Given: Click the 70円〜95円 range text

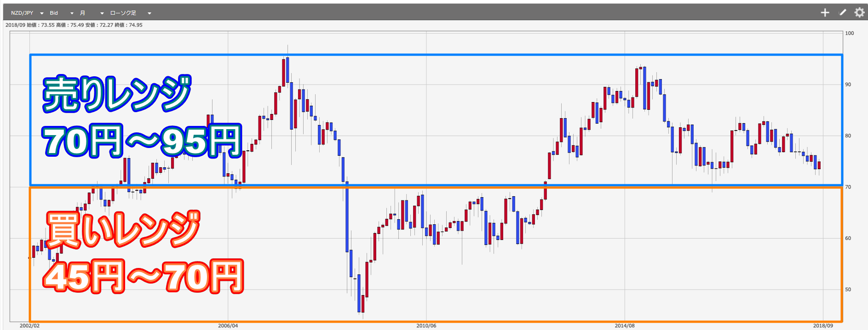Looking at the screenshot, I should click(142, 141).
